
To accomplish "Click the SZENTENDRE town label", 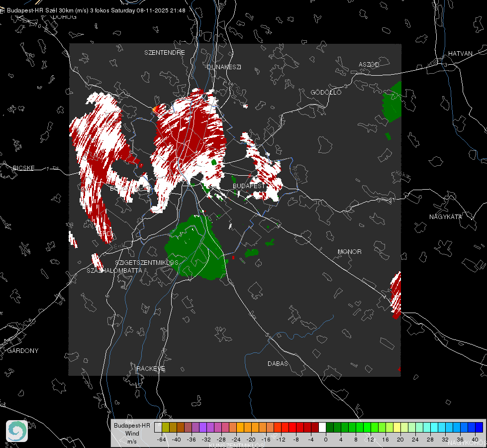I will (x=164, y=53).
